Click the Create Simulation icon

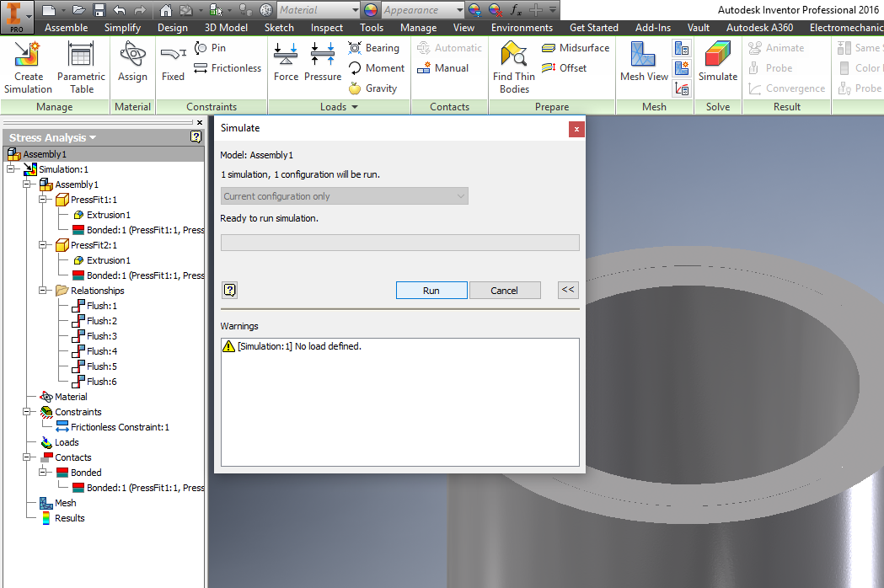click(28, 67)
